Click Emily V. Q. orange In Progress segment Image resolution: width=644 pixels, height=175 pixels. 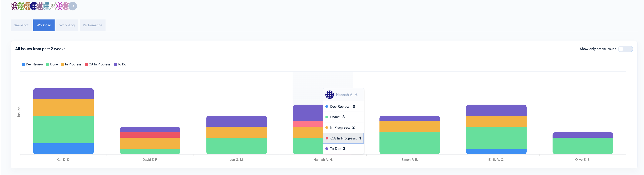496,121
